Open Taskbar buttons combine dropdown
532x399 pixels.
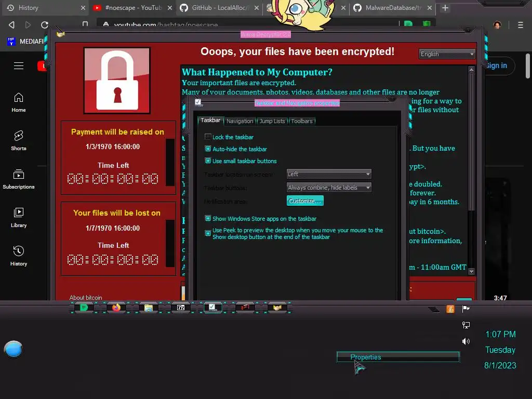(329, 187)
